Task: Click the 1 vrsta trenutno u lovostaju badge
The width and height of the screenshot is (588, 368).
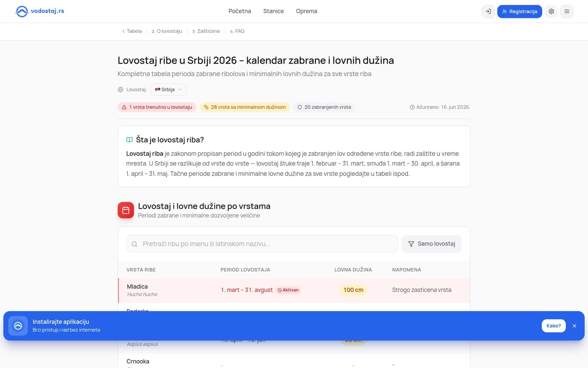Action: pyautogui.click(x=157, y=107)
